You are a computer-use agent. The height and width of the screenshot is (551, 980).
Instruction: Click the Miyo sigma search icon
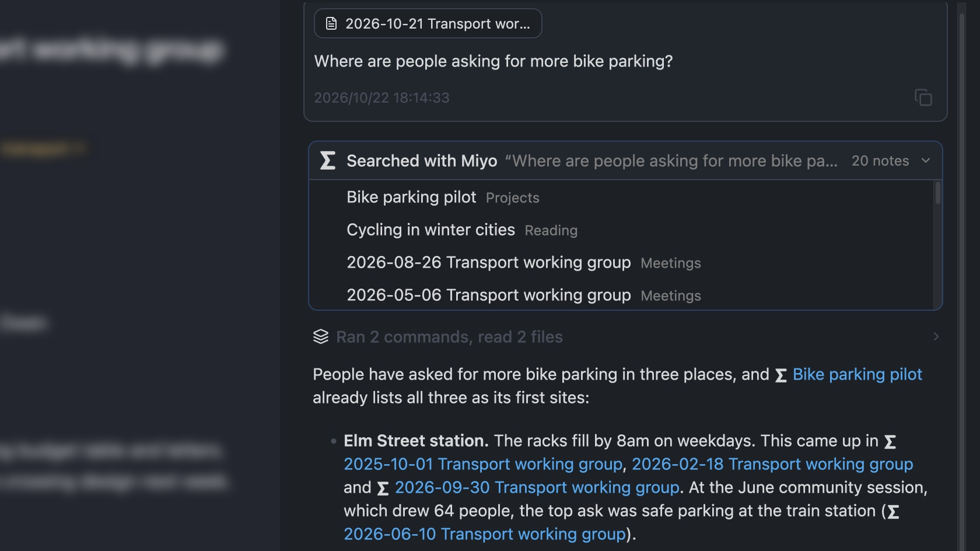(328, 160)
